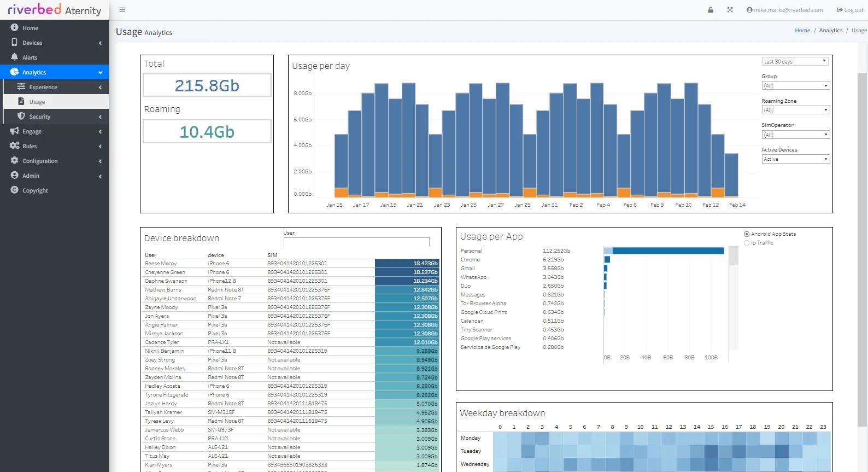Open the Active Devices dropdown

click(795, 159)
